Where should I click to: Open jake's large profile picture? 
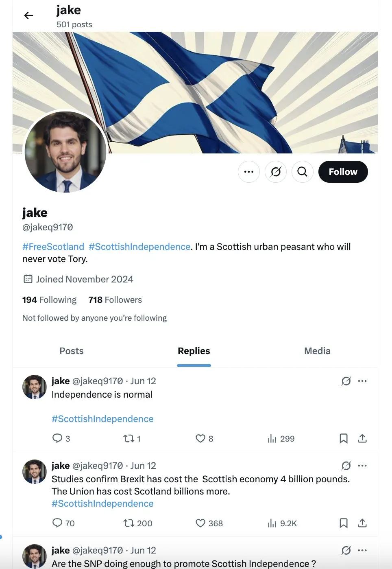[65, 152]
